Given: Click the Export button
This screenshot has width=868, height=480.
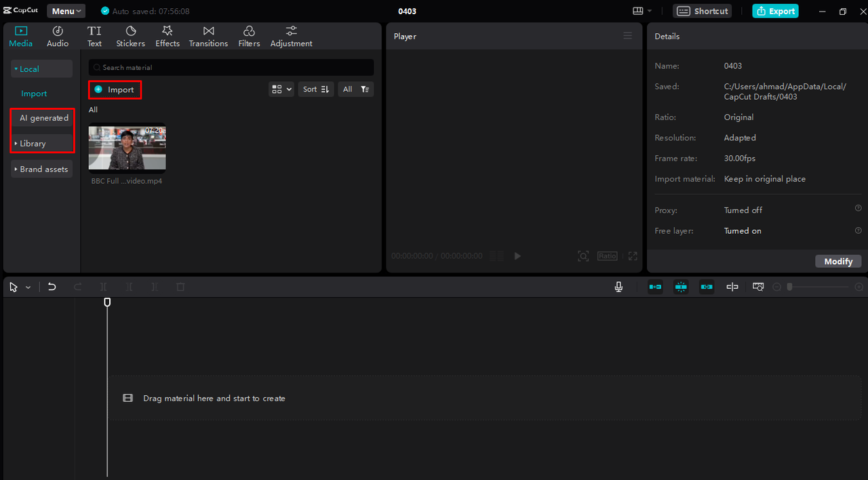Looking at the screenshot, I should [775, 11].
